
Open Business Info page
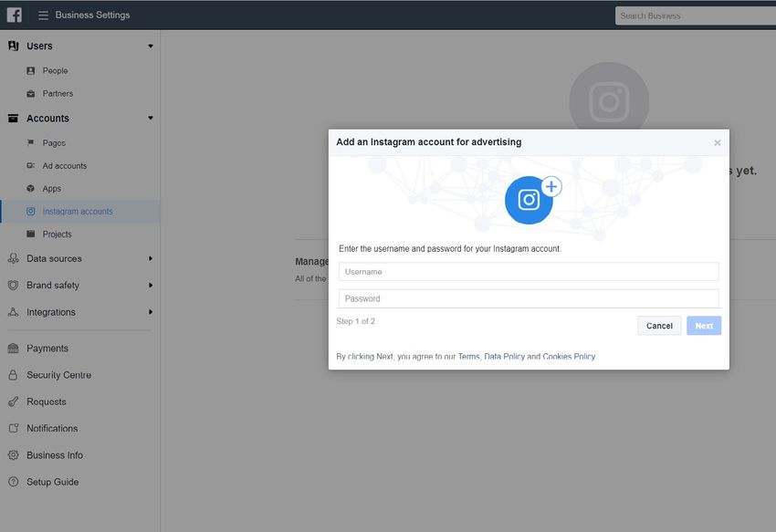(x=55, y=454)
